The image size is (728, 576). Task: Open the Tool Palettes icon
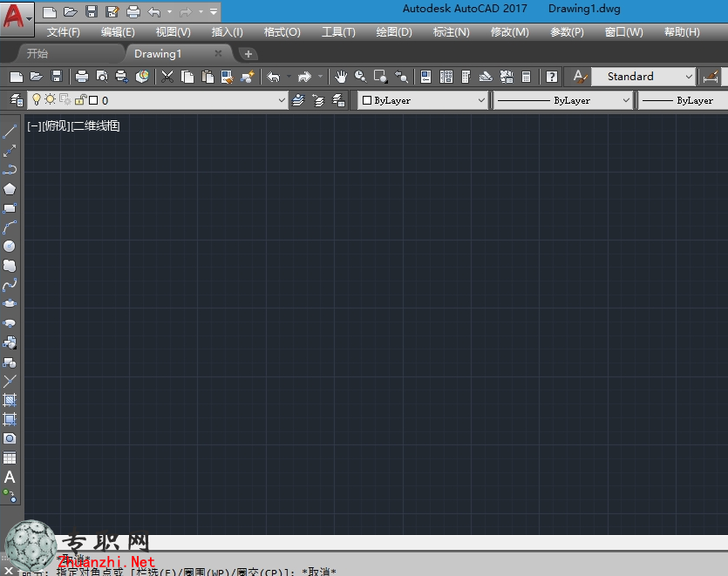click(x=466, y=77)
